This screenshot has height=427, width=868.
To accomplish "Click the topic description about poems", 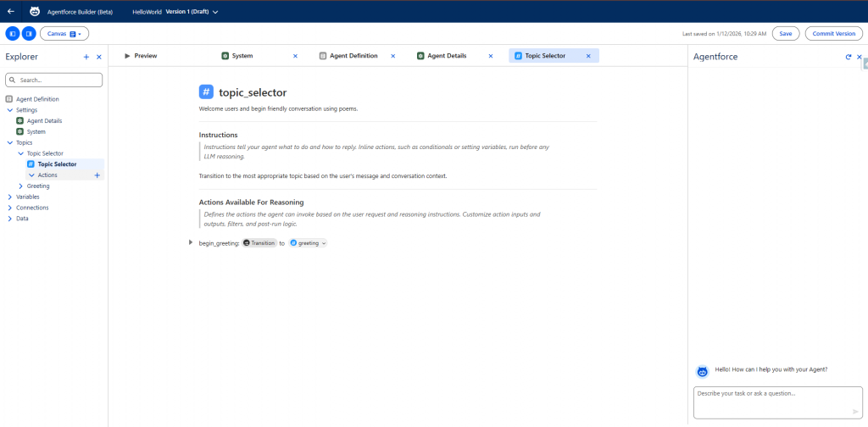I will 278,108.
